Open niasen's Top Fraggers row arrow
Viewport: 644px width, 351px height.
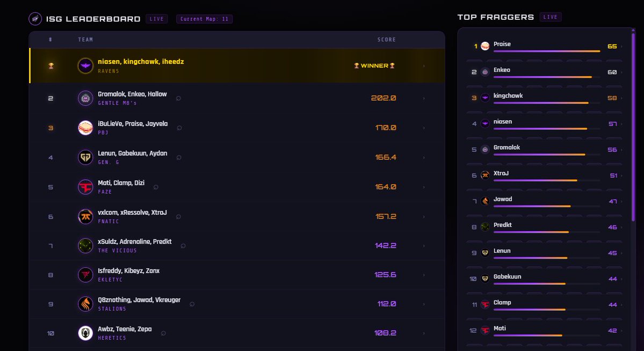(x=622, y=124)
